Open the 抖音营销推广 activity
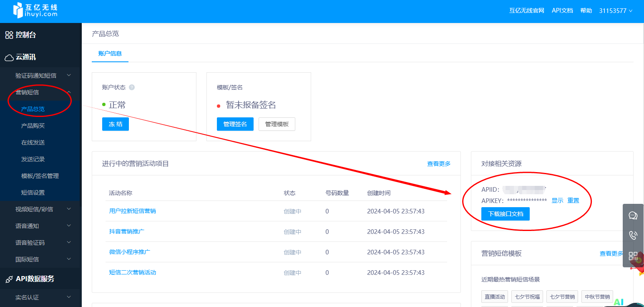The image size is (644, 307). click(x=127, y=231)
